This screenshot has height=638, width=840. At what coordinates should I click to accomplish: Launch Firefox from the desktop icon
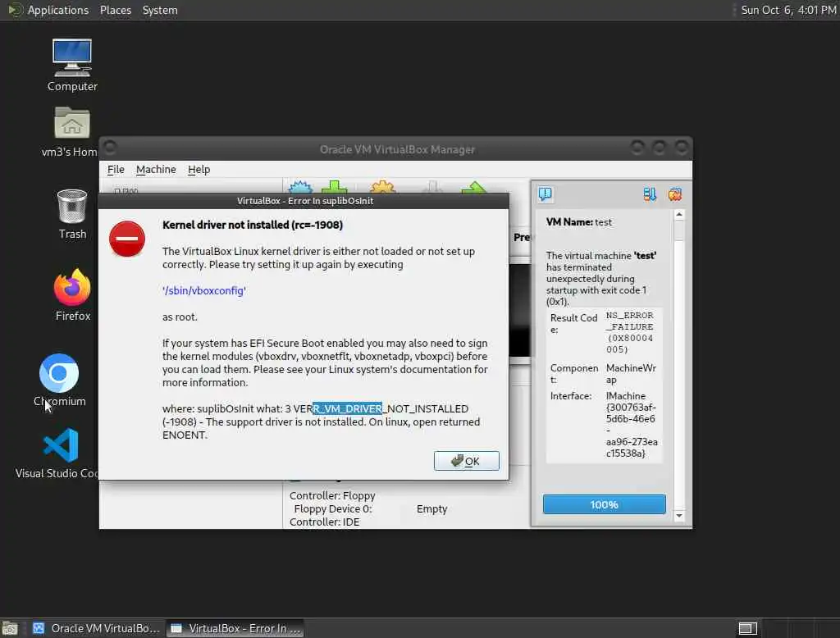click(72, 295)
